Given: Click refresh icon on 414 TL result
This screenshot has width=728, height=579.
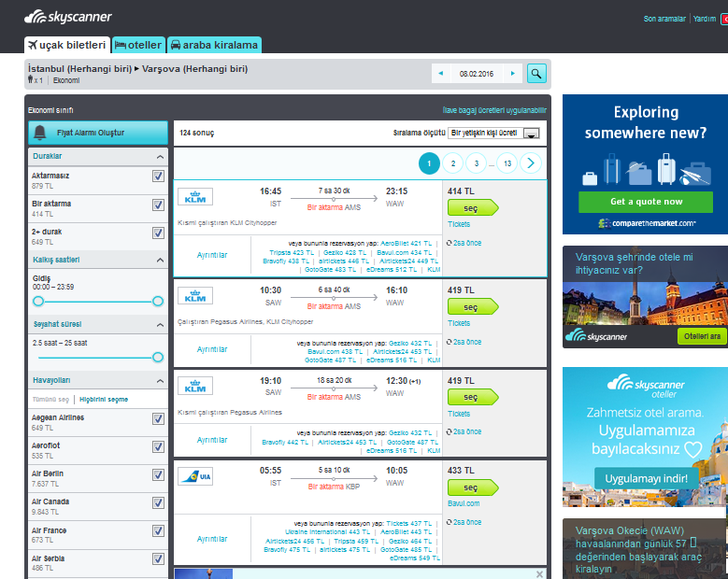Looking at the screenshot, I should click(x=449, y=243).
